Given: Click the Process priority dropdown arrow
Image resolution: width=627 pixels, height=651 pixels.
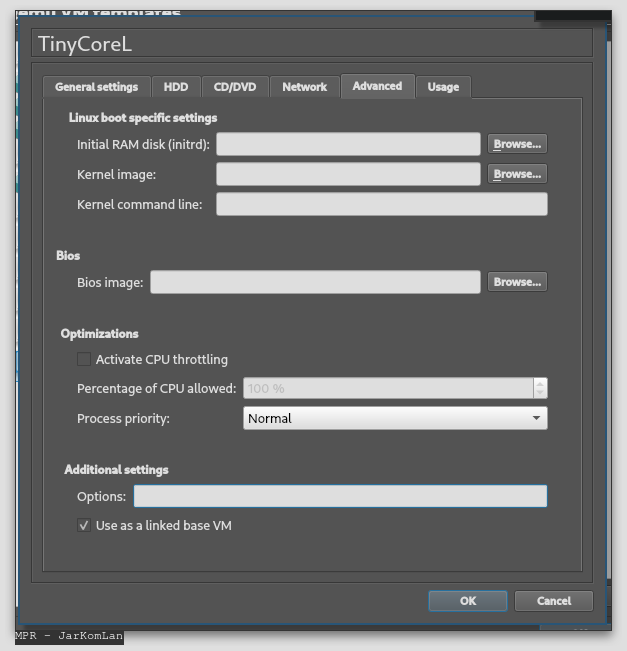Looking at the screenshot, I should (x=536, y=418).
